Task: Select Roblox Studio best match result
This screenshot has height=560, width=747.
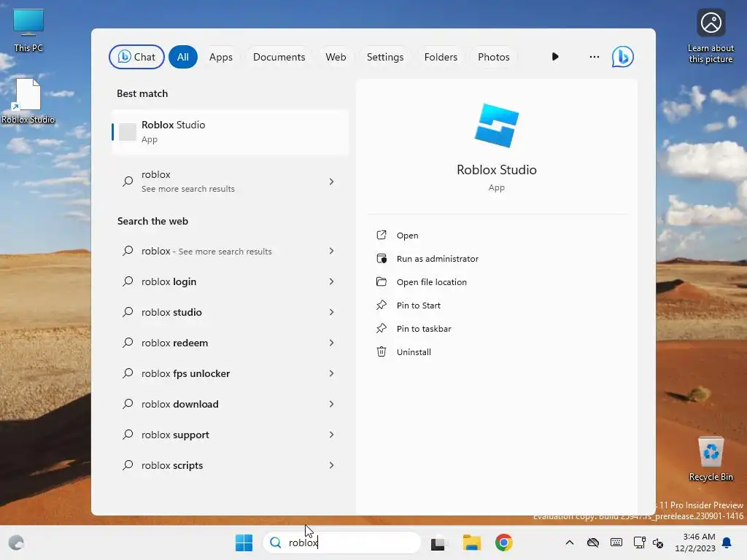Action: (230, 132)
